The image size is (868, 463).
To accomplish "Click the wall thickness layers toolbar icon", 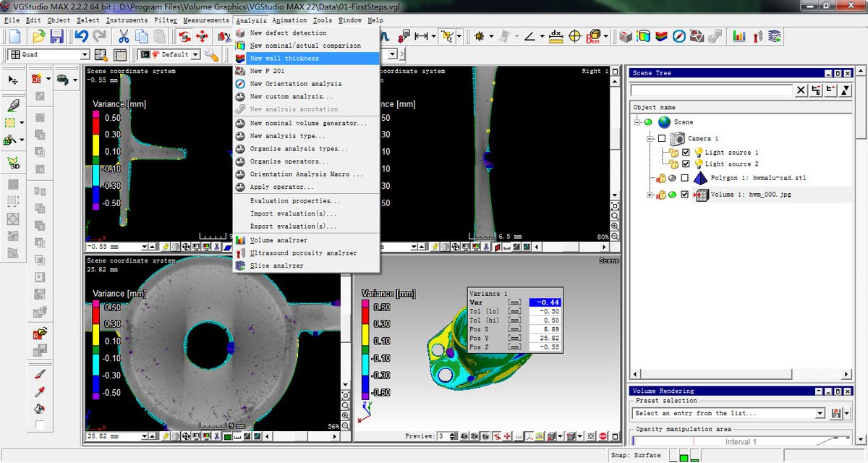I will [662, 35].
